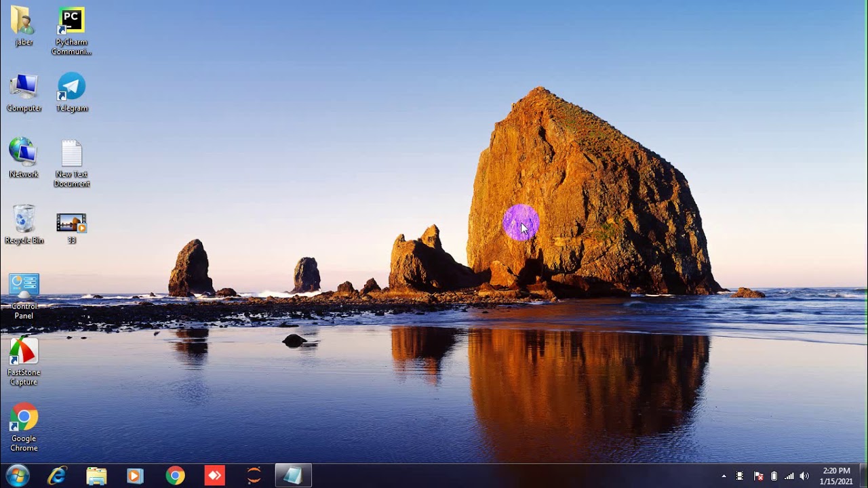Screen dimensions: 868x488
Task: Launch FastStone Capture desktop shortcut
Action: [24, 361]
